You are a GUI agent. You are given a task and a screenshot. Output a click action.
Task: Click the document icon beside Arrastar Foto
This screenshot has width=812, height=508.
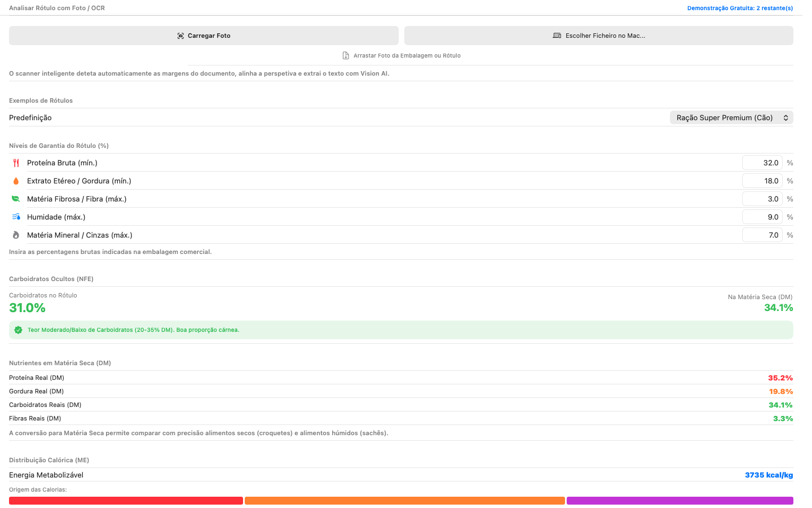pyautogui.click(x=346, y=55)
